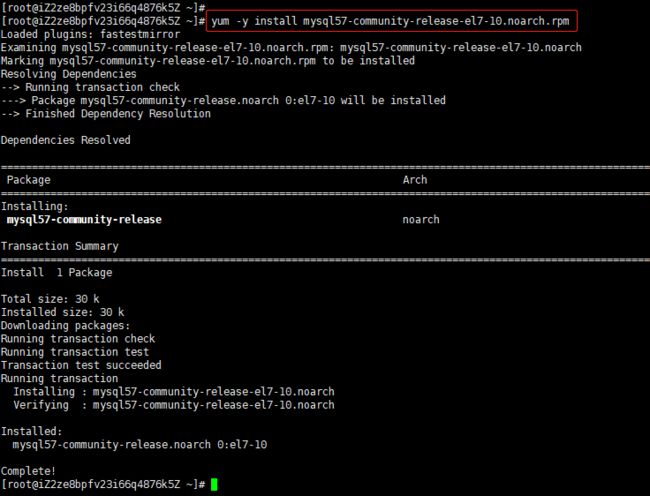Click the 'Package' column header
The width and height of the screenshot is (650, 496).
(29, 180)
